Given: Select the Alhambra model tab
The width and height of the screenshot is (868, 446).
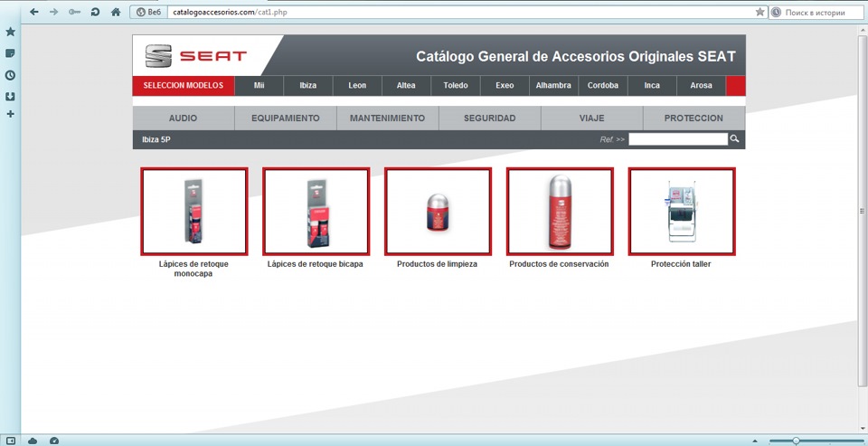Looking at the screenshot, I should (553, 86).
